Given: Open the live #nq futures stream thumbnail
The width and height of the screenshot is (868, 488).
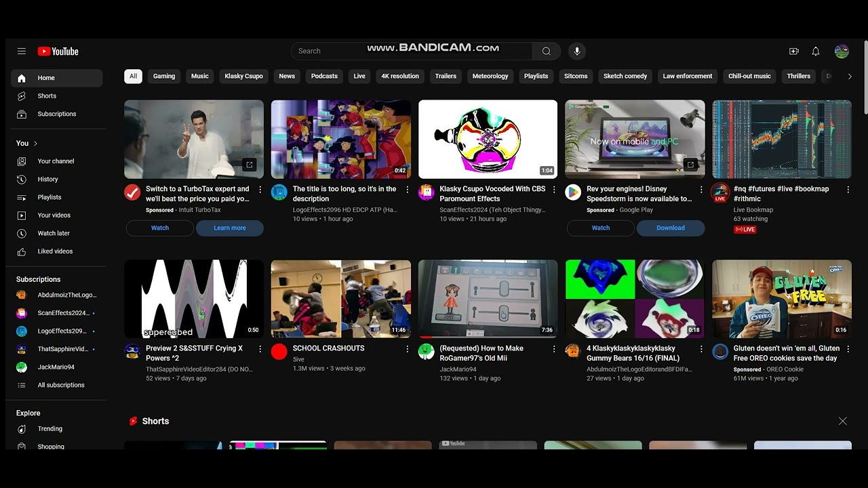Looking at the screenshot, I should pos(782,140).
